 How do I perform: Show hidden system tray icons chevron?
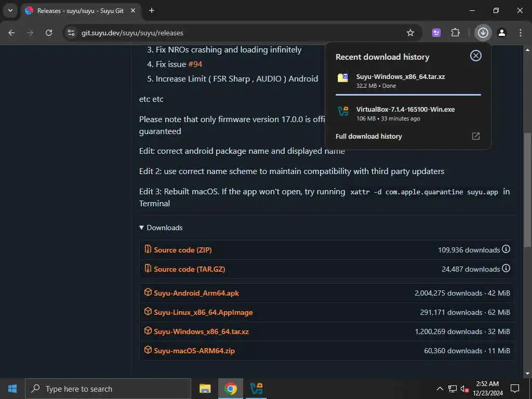coord(440,389)
